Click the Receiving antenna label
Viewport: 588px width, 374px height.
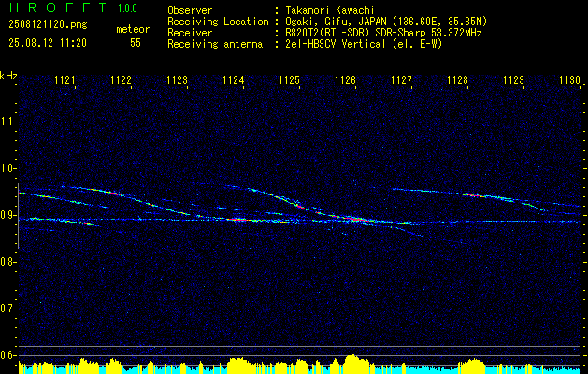pos(215,44)
